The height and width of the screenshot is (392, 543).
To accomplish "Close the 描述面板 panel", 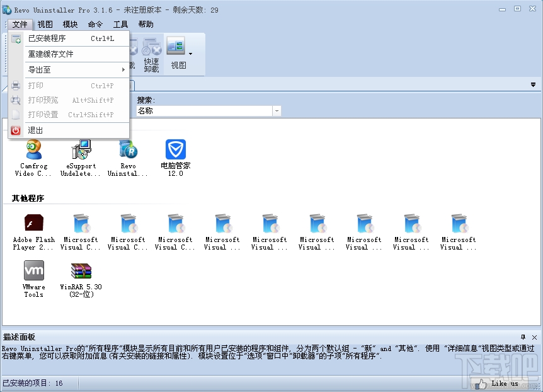I will click(535, 337).
